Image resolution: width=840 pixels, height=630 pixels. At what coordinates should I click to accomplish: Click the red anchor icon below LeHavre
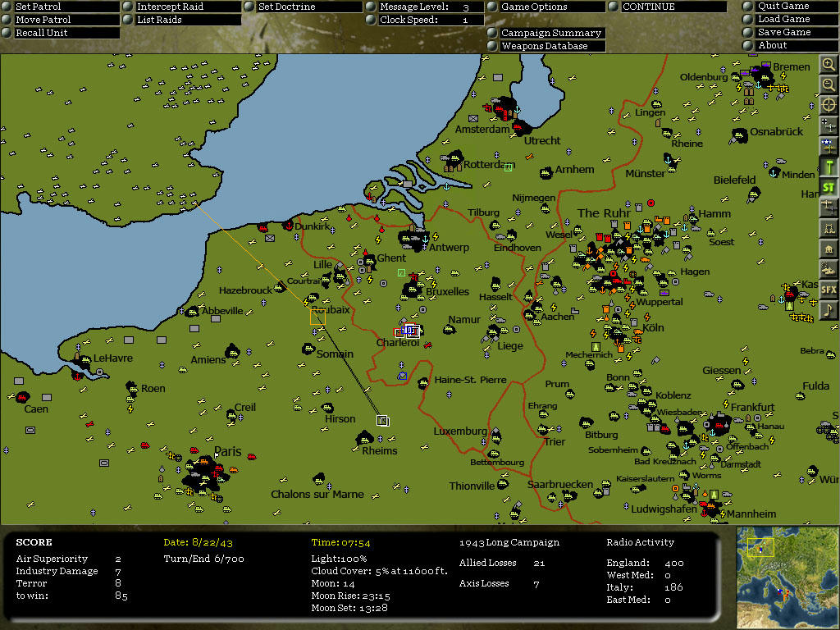[77, 377]
